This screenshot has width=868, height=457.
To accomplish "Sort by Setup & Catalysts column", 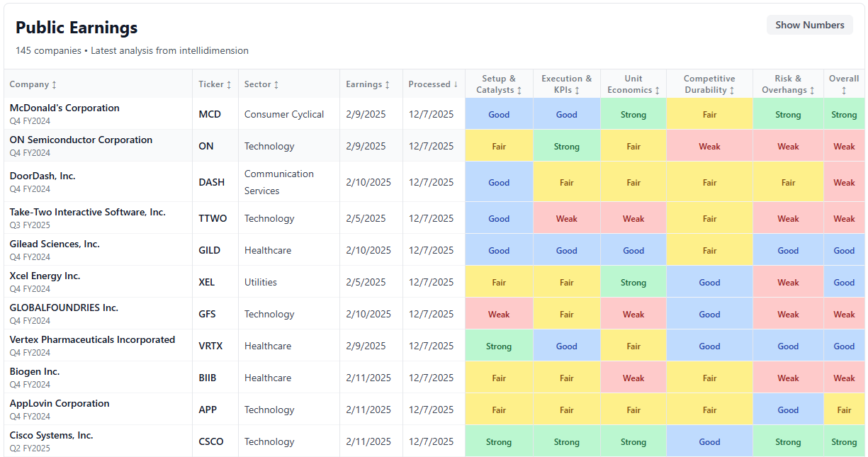I will (499, 84).
